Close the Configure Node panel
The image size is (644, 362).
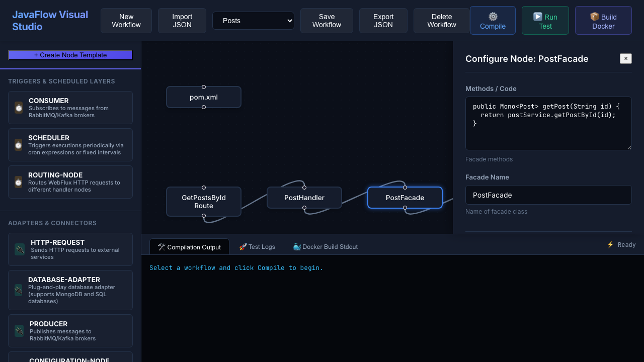point(626,59)
